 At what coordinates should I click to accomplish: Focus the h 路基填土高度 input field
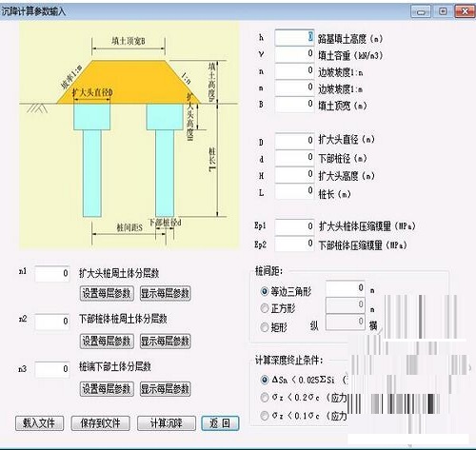pyautogui.click(x=294, y=38)
